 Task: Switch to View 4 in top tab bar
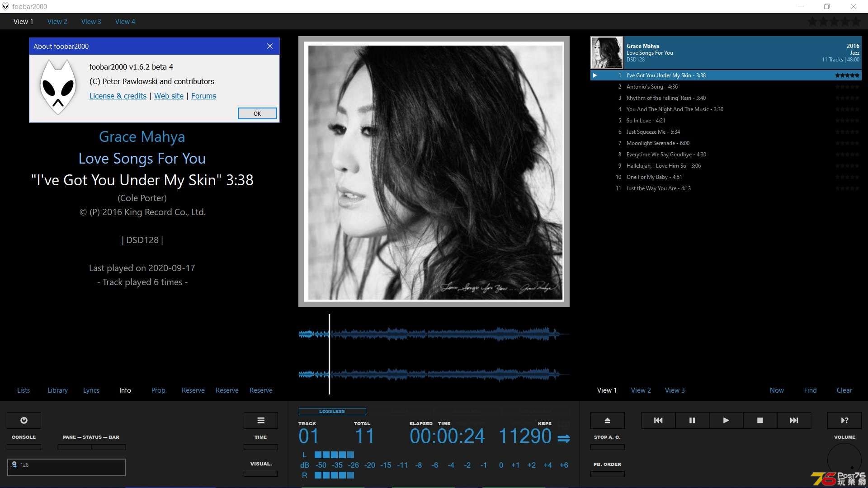click(x=125, y=21)
